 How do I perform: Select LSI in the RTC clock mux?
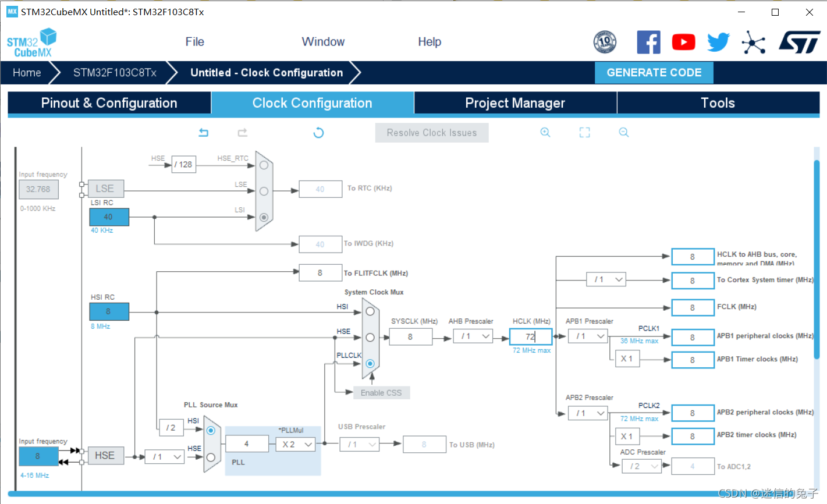point(264,217)
